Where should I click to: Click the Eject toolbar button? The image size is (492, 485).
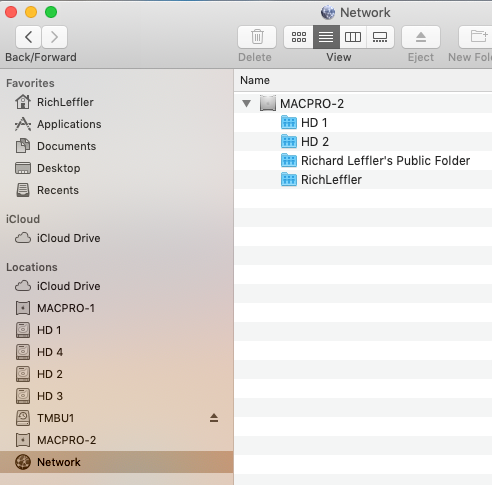[421, 37]
